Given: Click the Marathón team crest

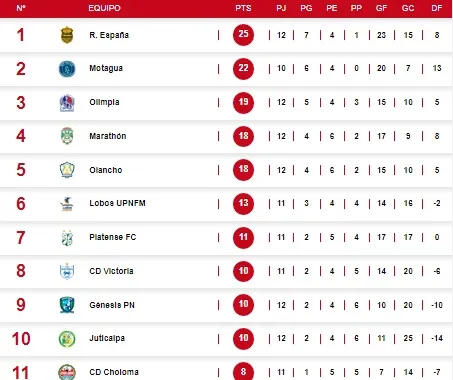Looking at the screenshot, I should coord(67,136).
